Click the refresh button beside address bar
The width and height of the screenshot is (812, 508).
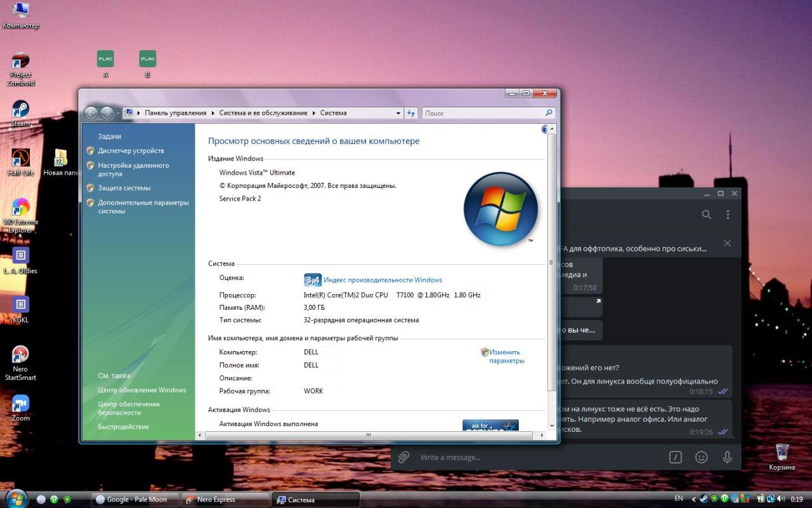(411, 113)
